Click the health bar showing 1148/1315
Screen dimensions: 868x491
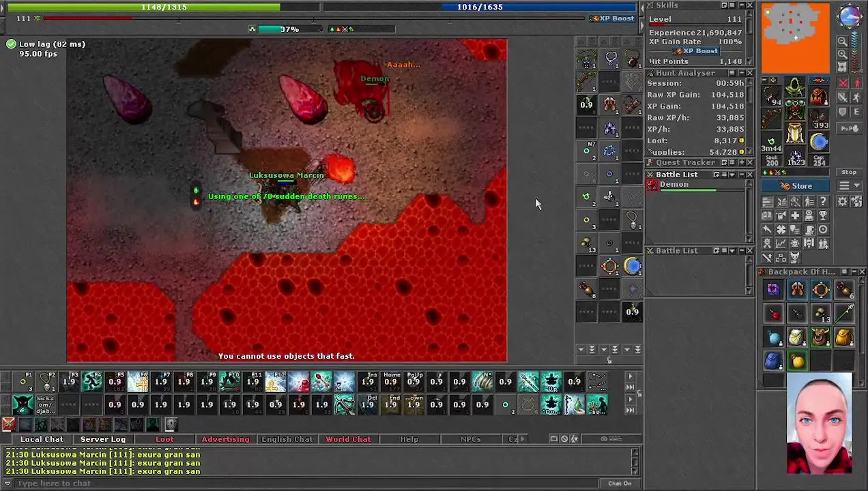pos(163,7)
